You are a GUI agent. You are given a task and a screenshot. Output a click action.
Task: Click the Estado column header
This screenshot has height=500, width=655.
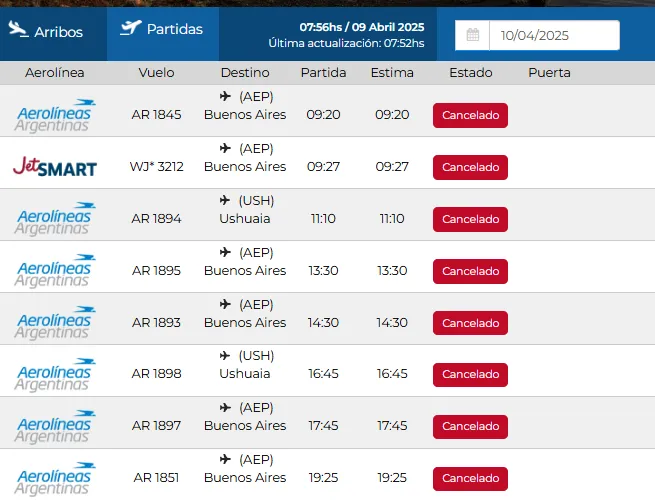pos(470,73)
